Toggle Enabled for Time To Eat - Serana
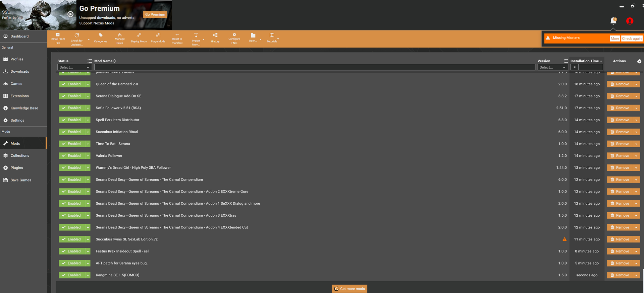644x293 pixels. click(x=72, y=144)
